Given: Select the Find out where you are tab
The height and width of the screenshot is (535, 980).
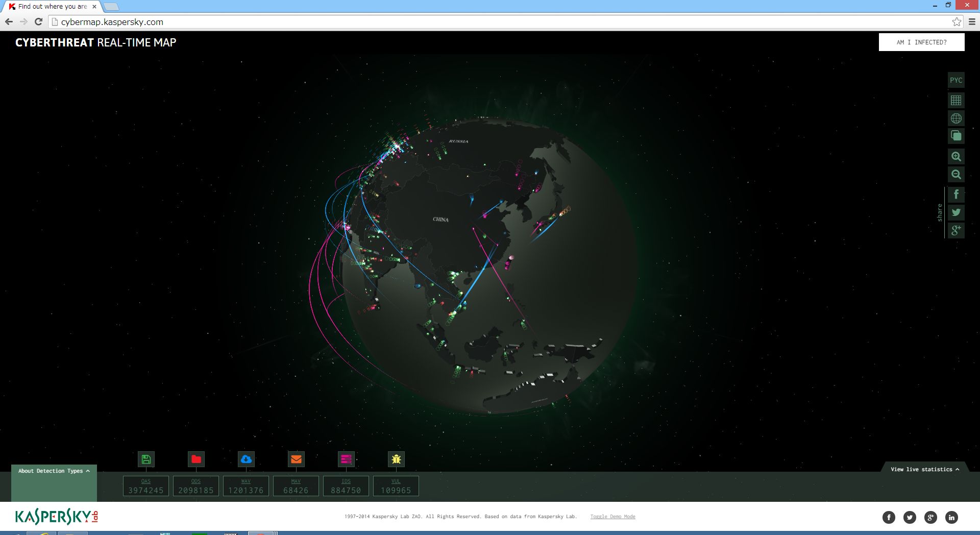Looking at the screenshot, I should [x=53, y=7].
